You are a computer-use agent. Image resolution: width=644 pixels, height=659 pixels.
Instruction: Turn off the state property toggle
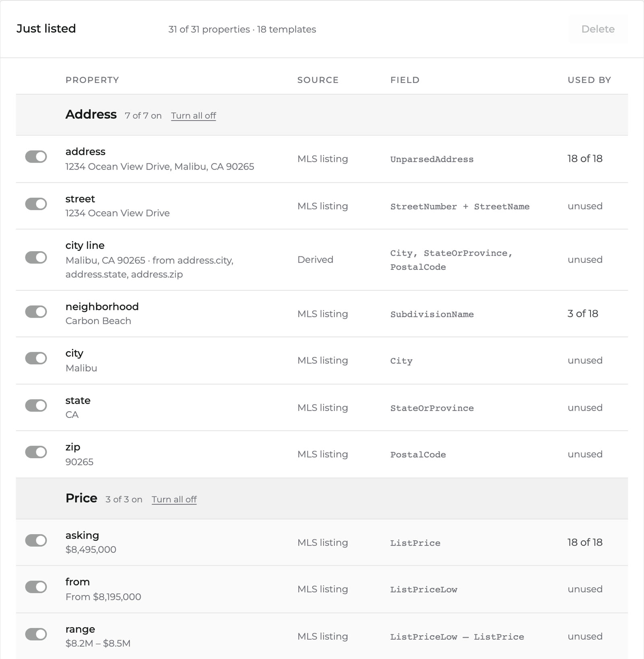(36, 405)
